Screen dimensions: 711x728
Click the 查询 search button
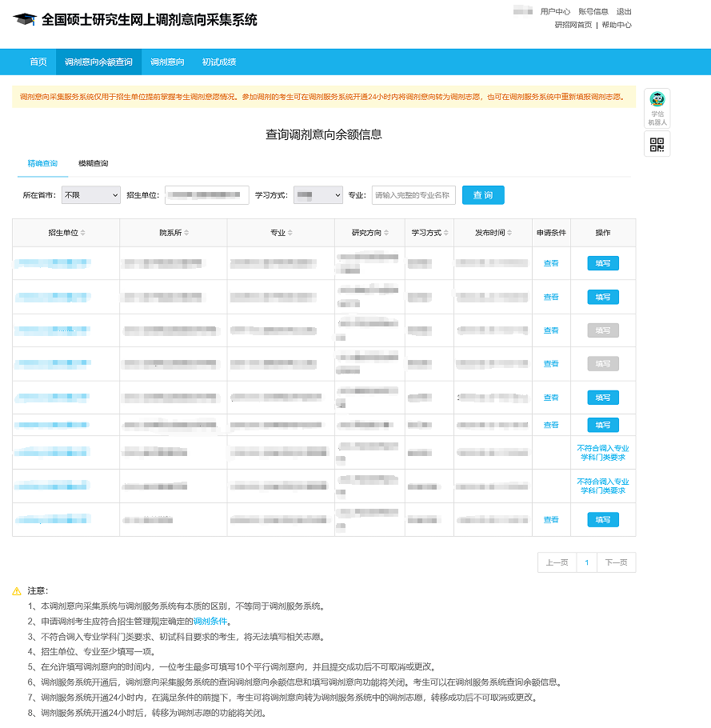[x=482, y=195]
